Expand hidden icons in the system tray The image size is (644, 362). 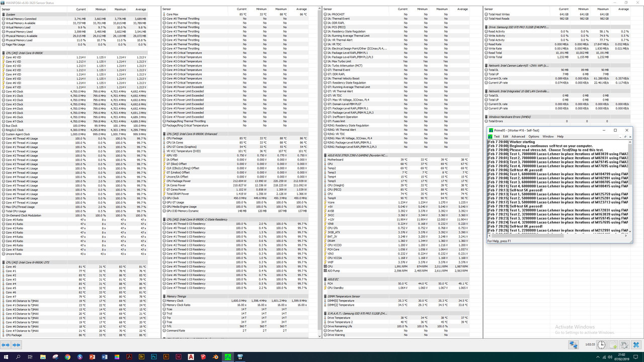[x=598, y=357]
